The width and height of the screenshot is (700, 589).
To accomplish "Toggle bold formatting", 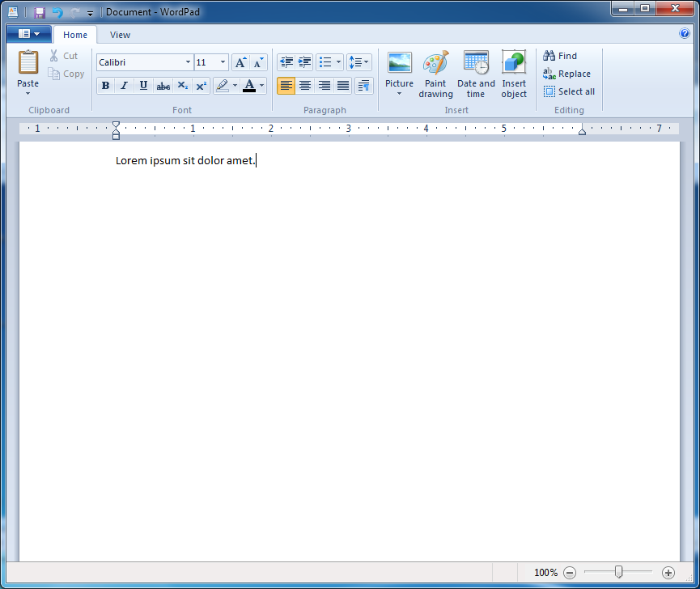I will point(105,86).
